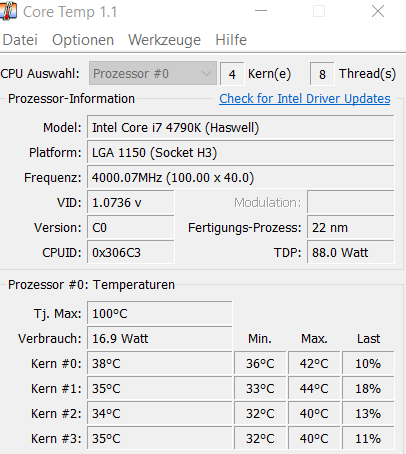The image size is (406, 454).
Task: Click the CPUID field 0x306C3
Action: point(131,252)
